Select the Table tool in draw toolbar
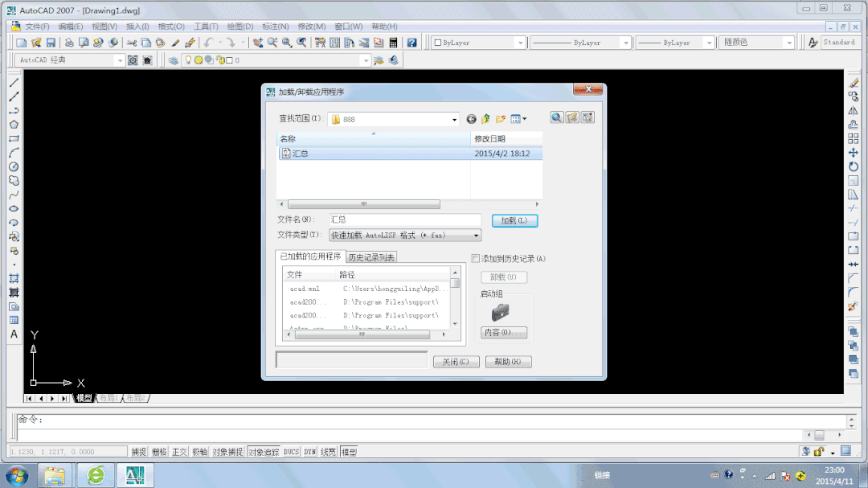This screenshot has height=488, width=868. pos(14,320)
